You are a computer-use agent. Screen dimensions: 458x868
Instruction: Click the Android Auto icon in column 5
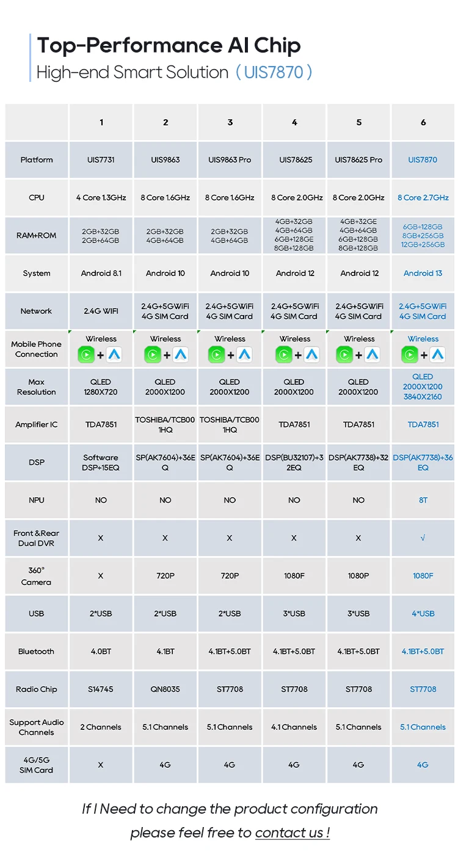pos(373,355)
